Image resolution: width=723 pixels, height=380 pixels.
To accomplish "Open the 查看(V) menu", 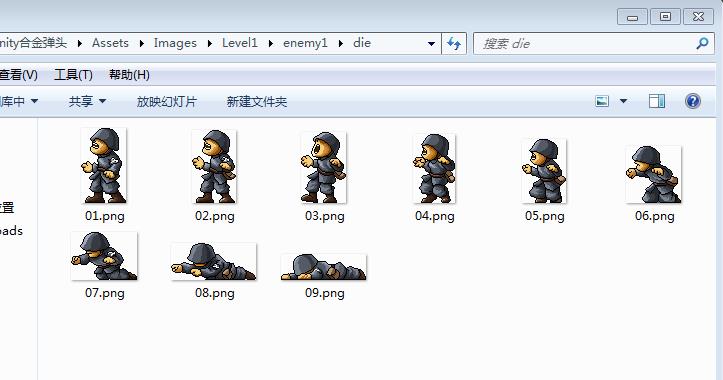I will click(x=18, y=75).
